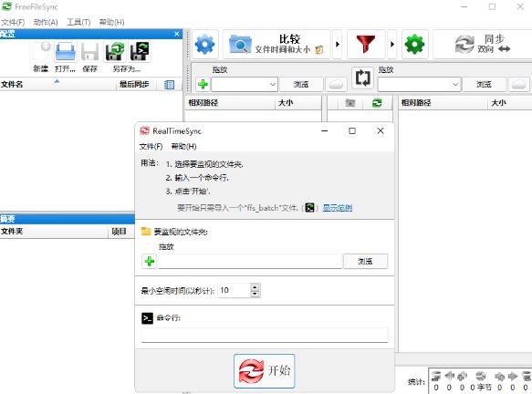This screenshot has width=532, height=394.
Task: Maximize the RealTimeSync window
Action: (x=352, y=131)
